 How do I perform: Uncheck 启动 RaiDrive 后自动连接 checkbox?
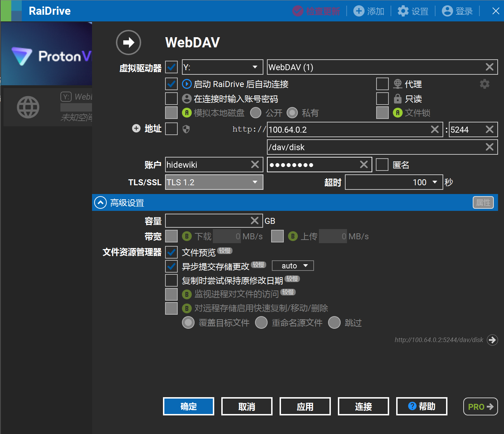[171, 84]
